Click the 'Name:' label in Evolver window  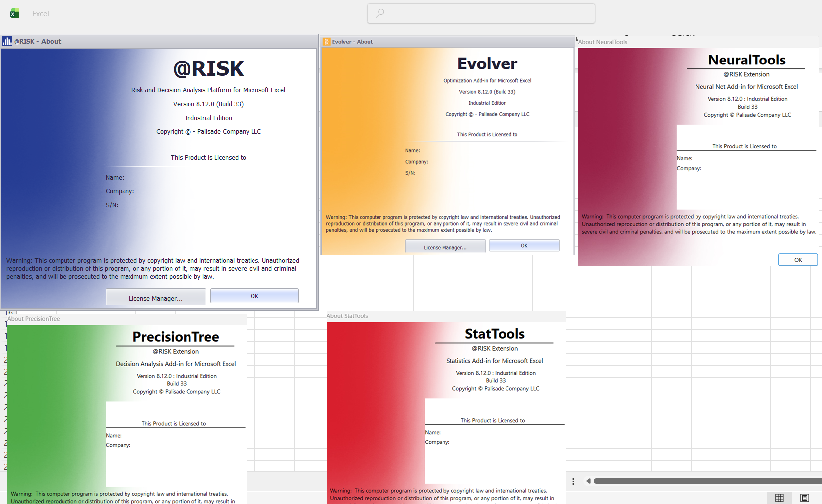tap(412, 150)
